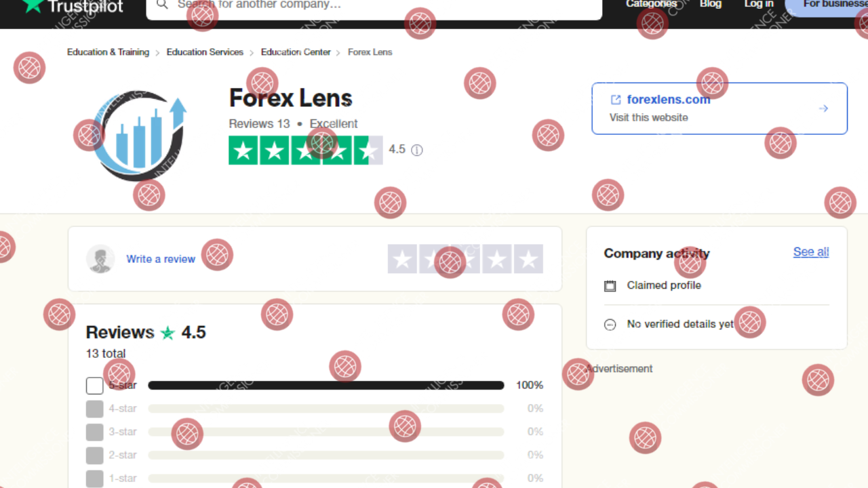Open the forexlens.com website link
This screenshot has width=868, height=488.
coord(669,100)
